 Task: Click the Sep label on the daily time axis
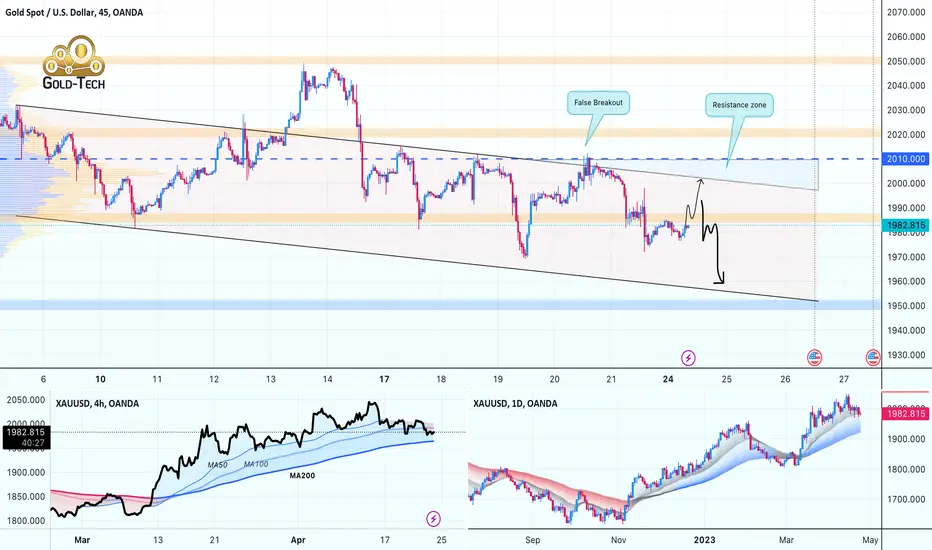click(533, 540)
